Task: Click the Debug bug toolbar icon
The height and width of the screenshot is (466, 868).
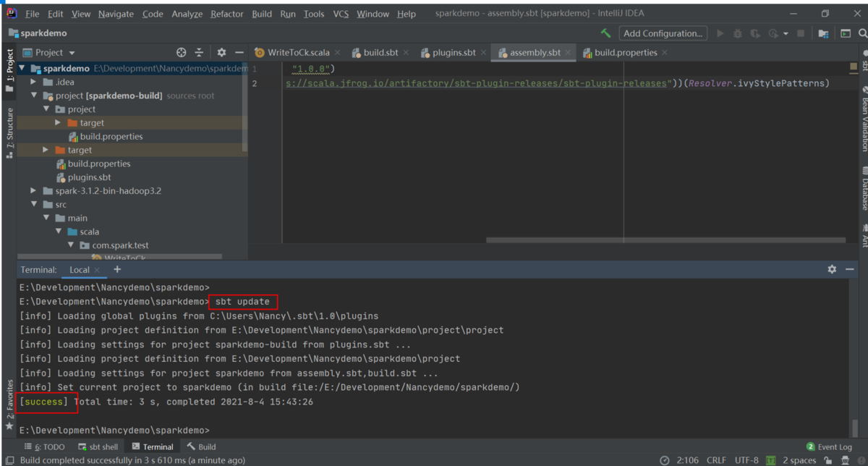Action: click(x=738, y=33)
